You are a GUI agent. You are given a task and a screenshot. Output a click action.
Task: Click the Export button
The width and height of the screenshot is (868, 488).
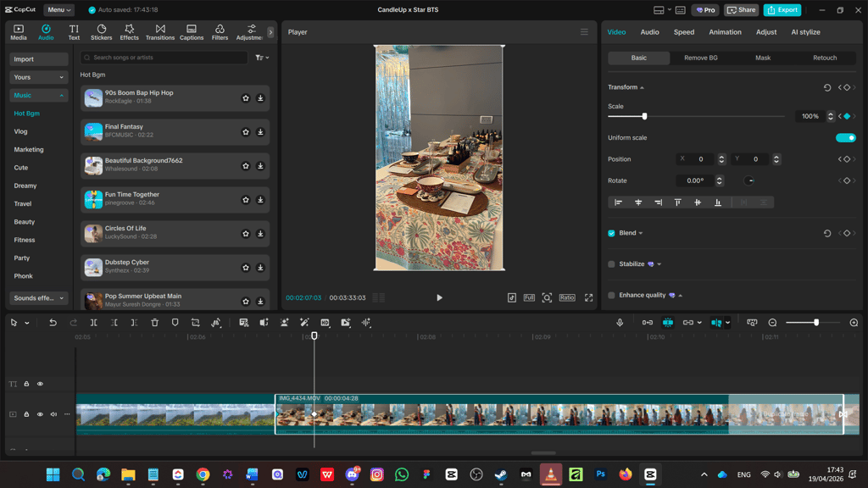(x=782, y=10)
